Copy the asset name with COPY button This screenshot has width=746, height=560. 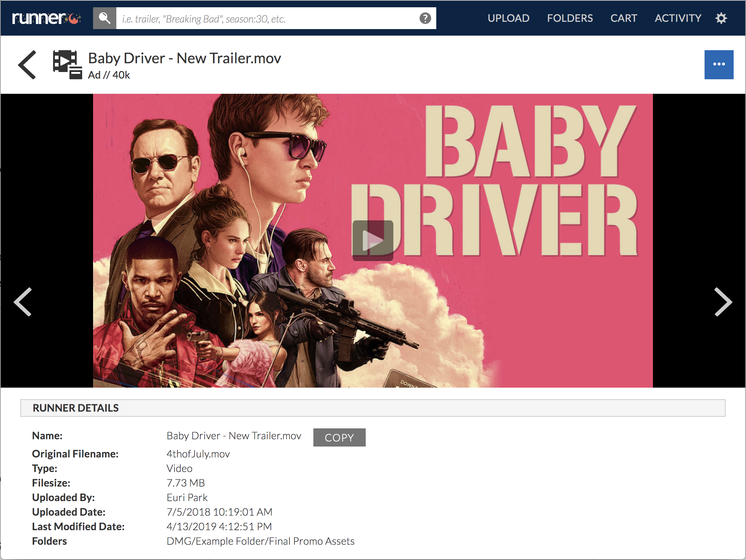[339, 437]
